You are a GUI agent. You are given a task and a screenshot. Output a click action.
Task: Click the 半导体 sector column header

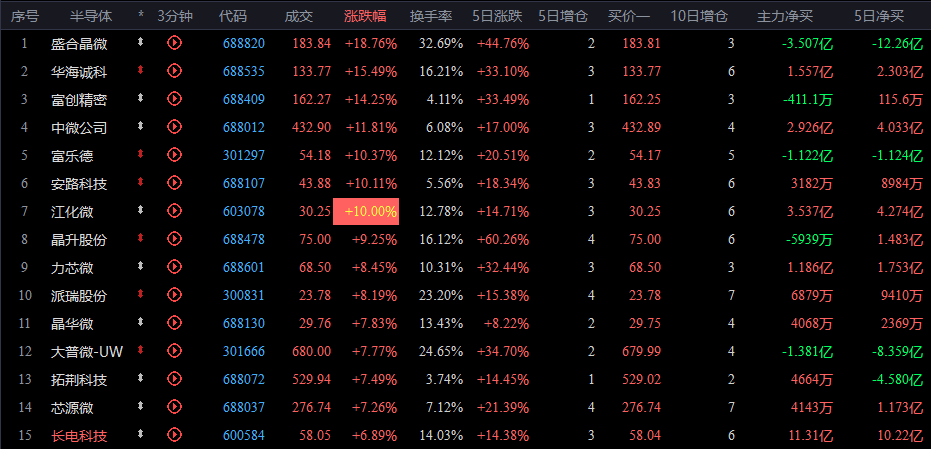91,16
